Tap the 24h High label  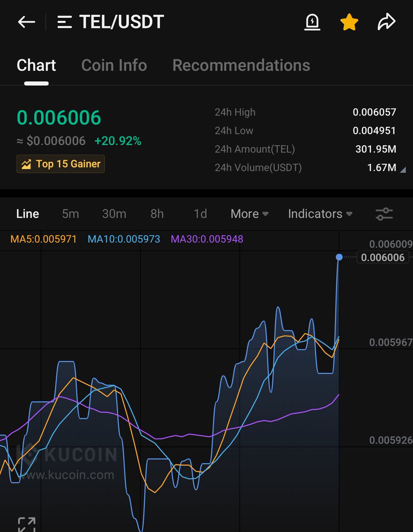tap(235, 113)
